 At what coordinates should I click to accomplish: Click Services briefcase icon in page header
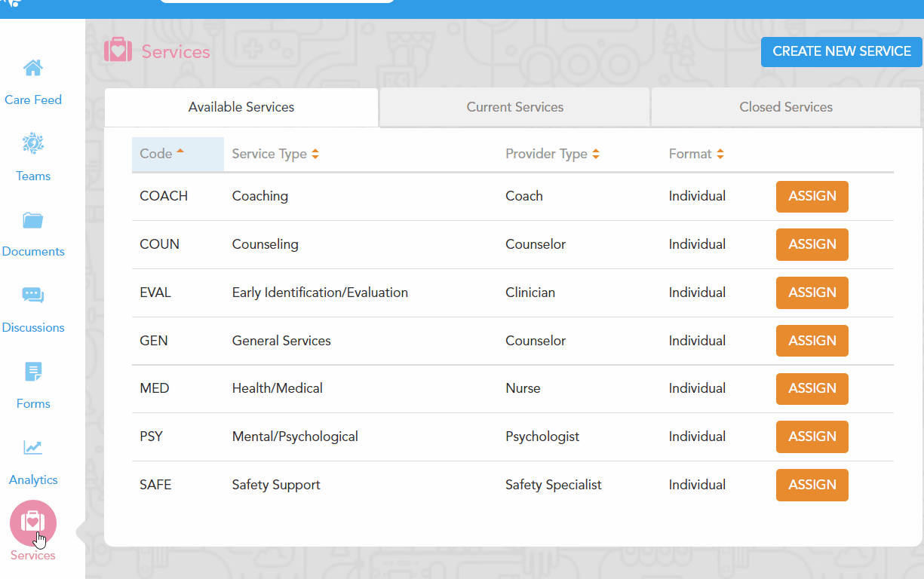[118, 51]
